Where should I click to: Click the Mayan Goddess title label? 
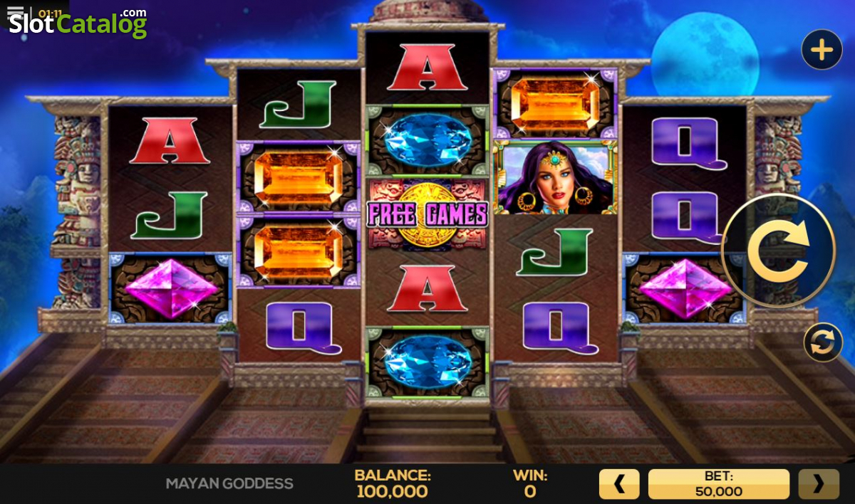tap(229, 483)
